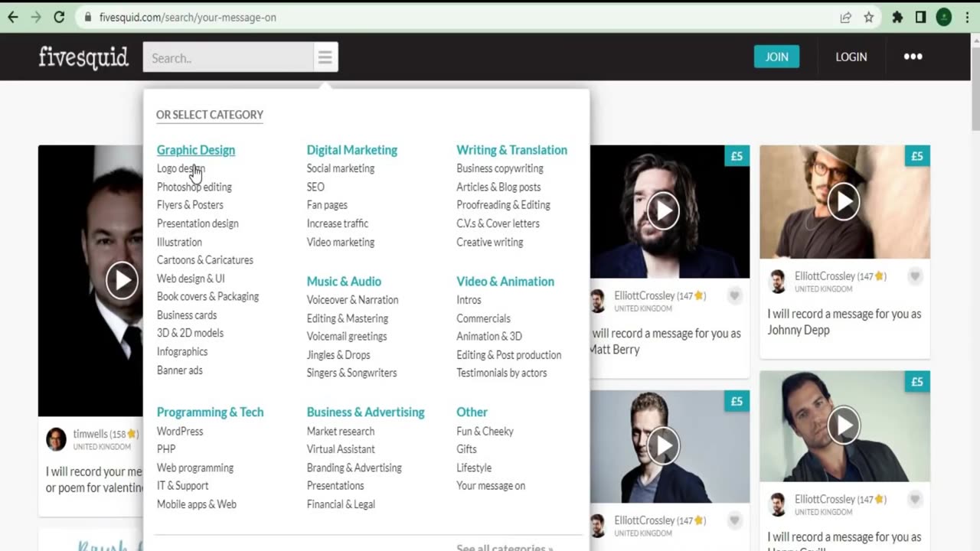This screenshot has width=980, height=551.
Task: Select Testimonials by actors
Action: coord(501,373)
